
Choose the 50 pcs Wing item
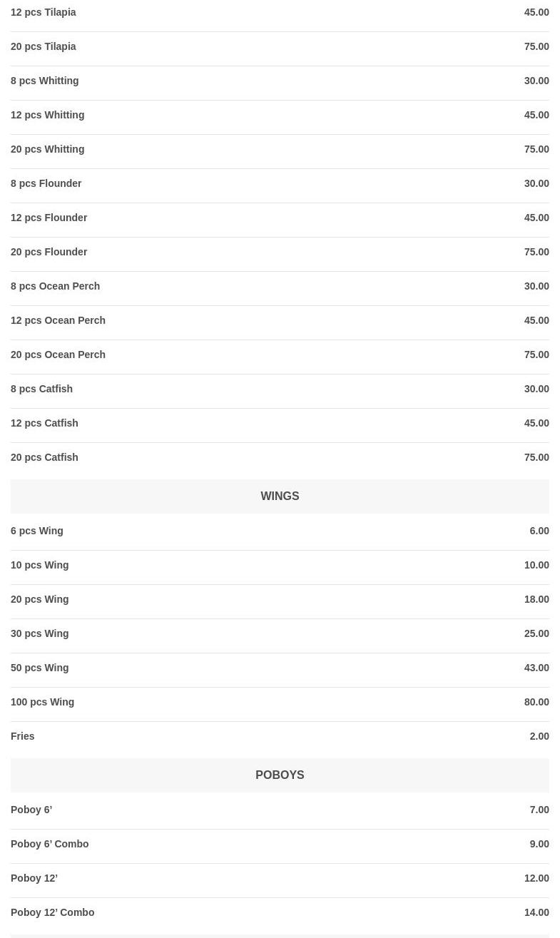pyautogui.click(x=40, y=668)
